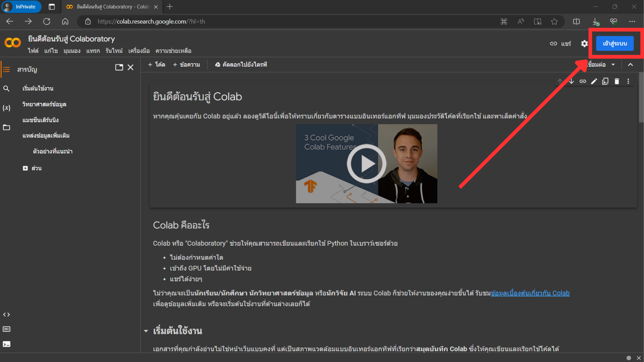The image size is (644, 362).
Task: Open the search panel in left sidebar
Action: pos(6,88)
